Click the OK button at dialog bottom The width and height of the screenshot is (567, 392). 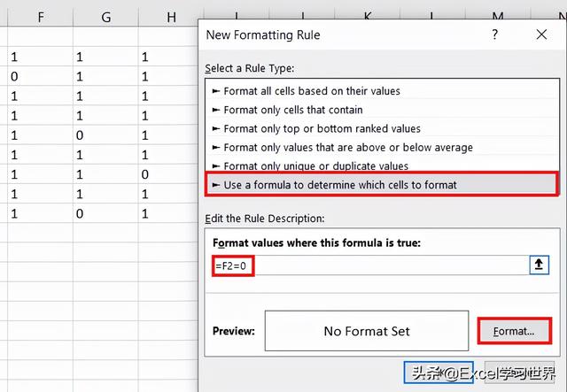[431, 374]
